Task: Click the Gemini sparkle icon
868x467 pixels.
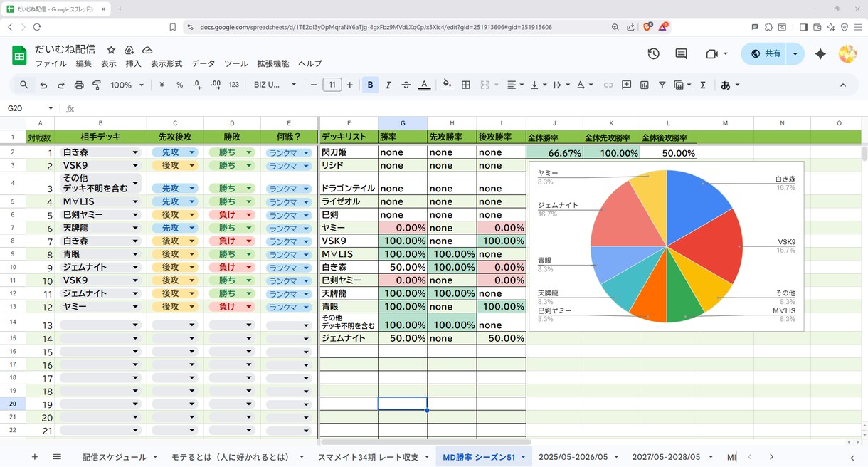Action: [820, 54]
